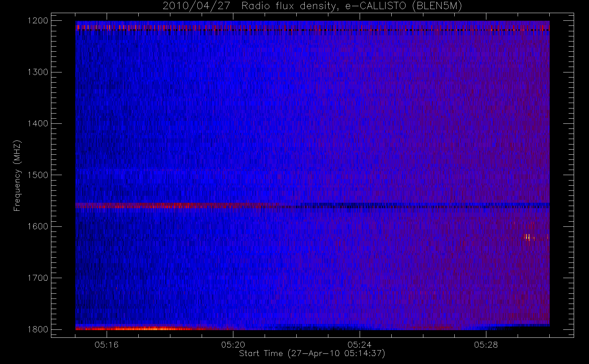Click the 05:16 time tick label
This screenshot has height=364, width=589.
[107, 345]
